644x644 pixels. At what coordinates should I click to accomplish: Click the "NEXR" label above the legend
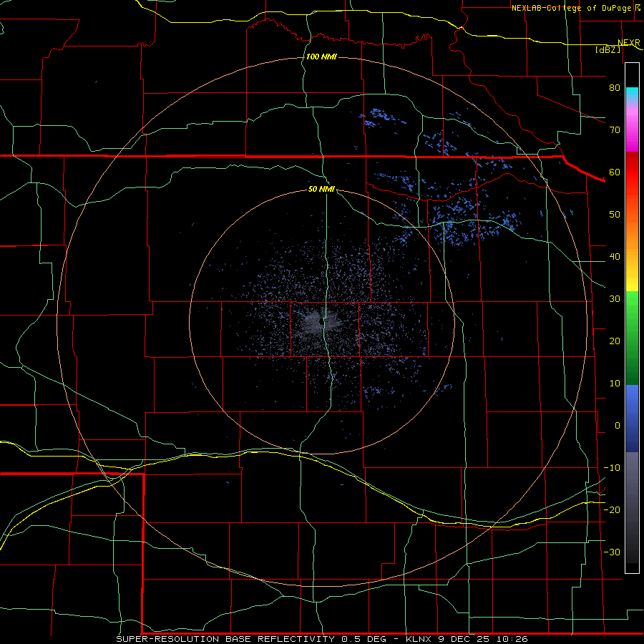coord(629,42)
